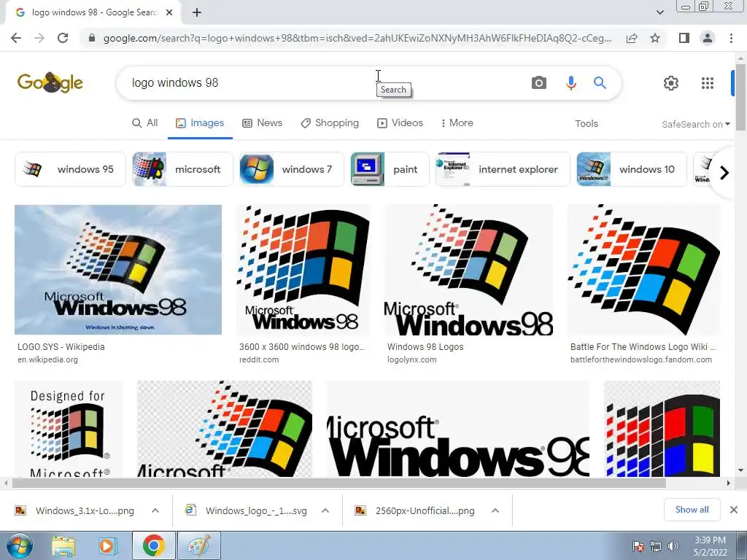Open the reddit 3600 x 3600 logo image
Viewport: 747px width, 560px height.
(x=303, y=270)
